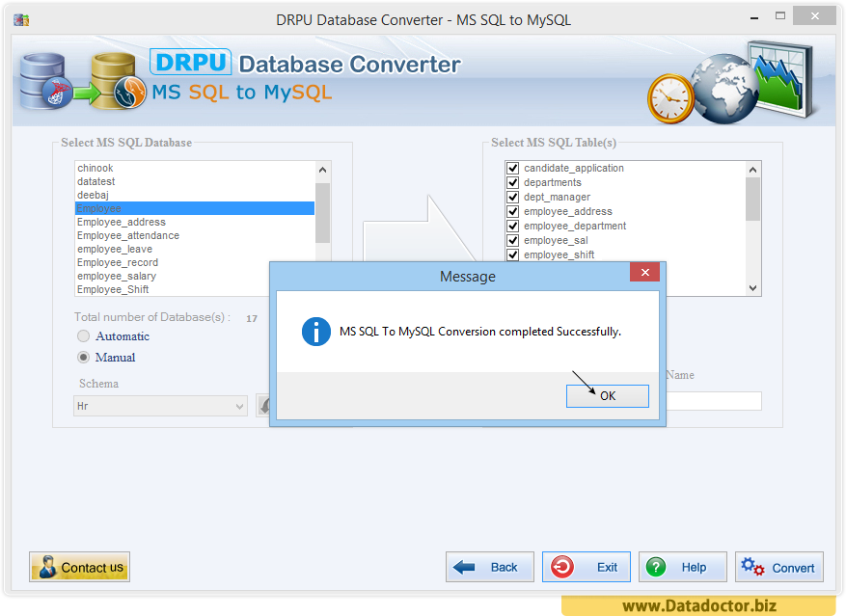Click the person icon on Contact us

pos(47,567)
